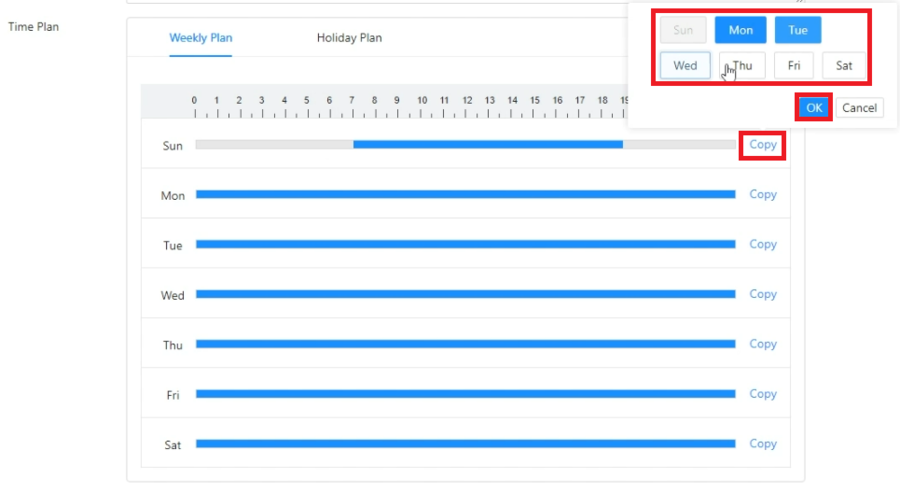900x492 pixels.
Task: Select Sat in the copy popup
Action: pyautogui.click(x=844, y=65)
